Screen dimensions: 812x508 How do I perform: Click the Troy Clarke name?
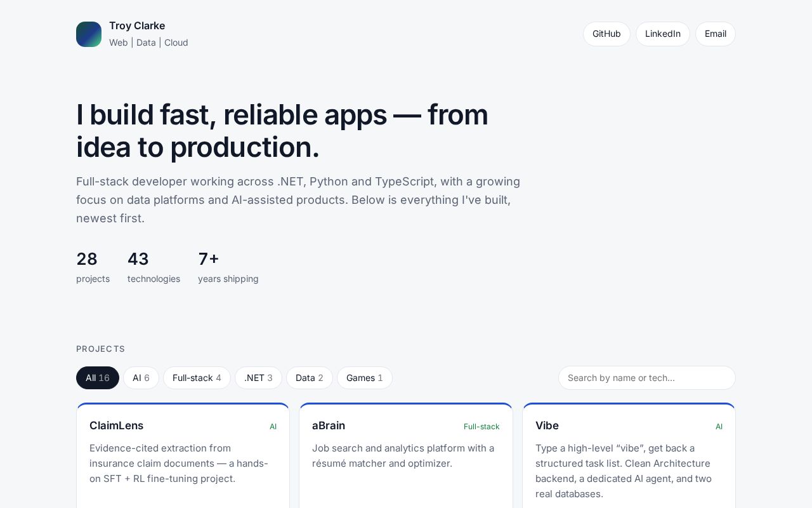[137, 26]
